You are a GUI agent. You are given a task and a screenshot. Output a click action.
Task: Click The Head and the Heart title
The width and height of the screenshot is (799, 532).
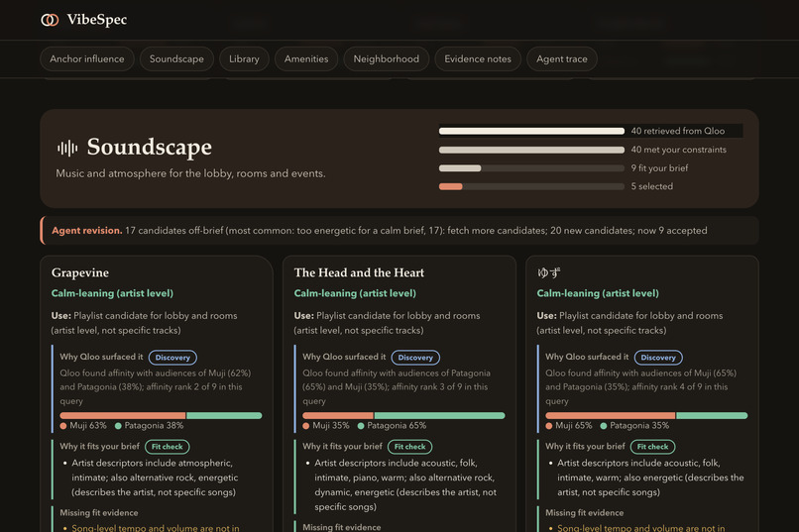[359, 272]
